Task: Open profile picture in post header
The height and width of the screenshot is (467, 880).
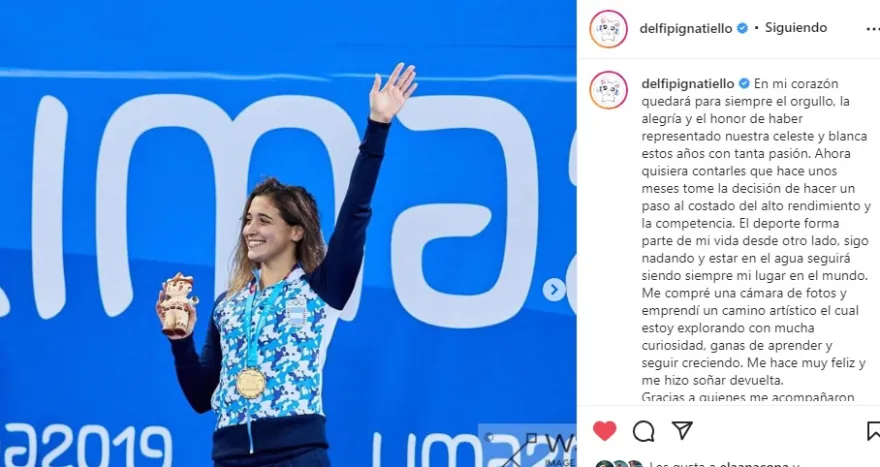Action: 608,29
